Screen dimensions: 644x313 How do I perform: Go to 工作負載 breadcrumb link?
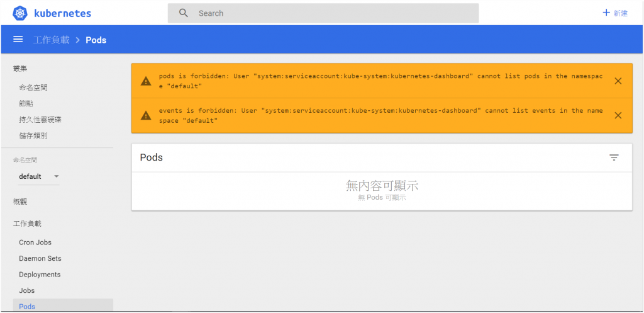52,40
